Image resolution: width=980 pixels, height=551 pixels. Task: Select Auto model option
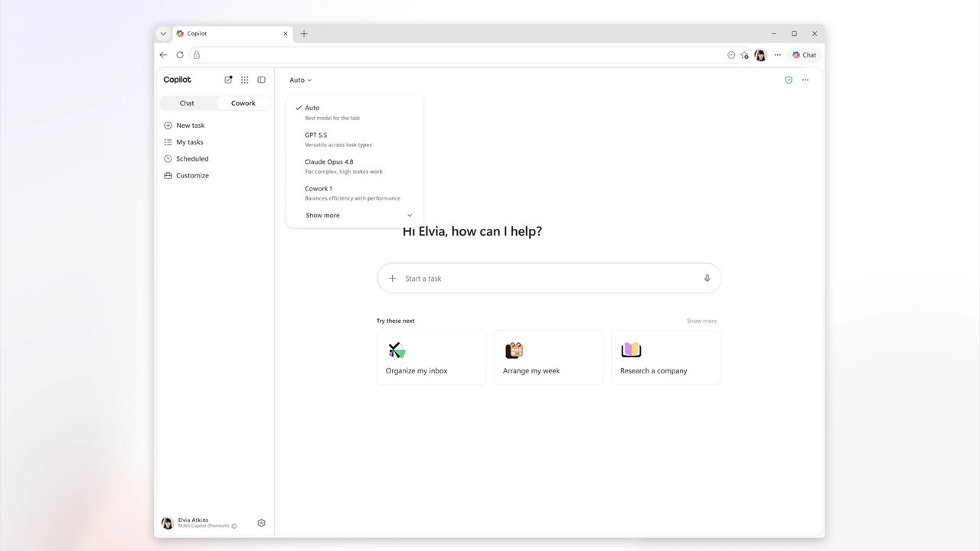[354, 112]
